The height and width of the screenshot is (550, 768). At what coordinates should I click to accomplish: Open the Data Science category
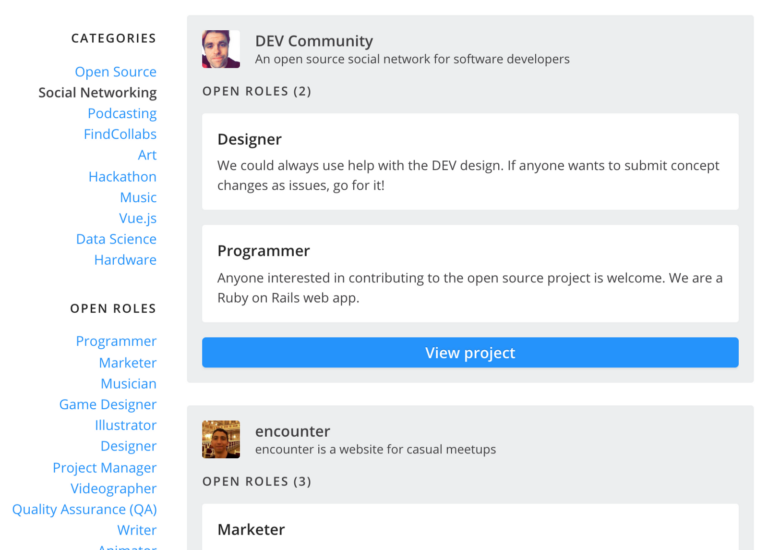click(116, 239)
